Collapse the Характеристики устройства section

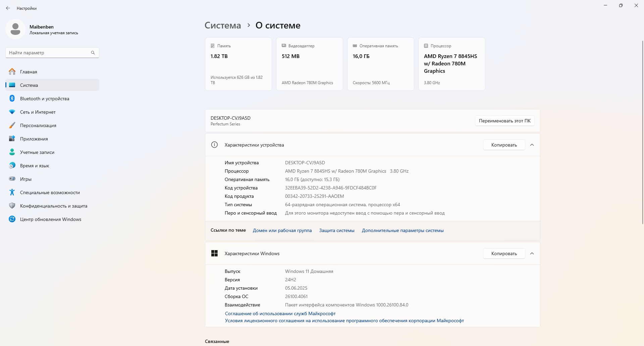[532, 145]
